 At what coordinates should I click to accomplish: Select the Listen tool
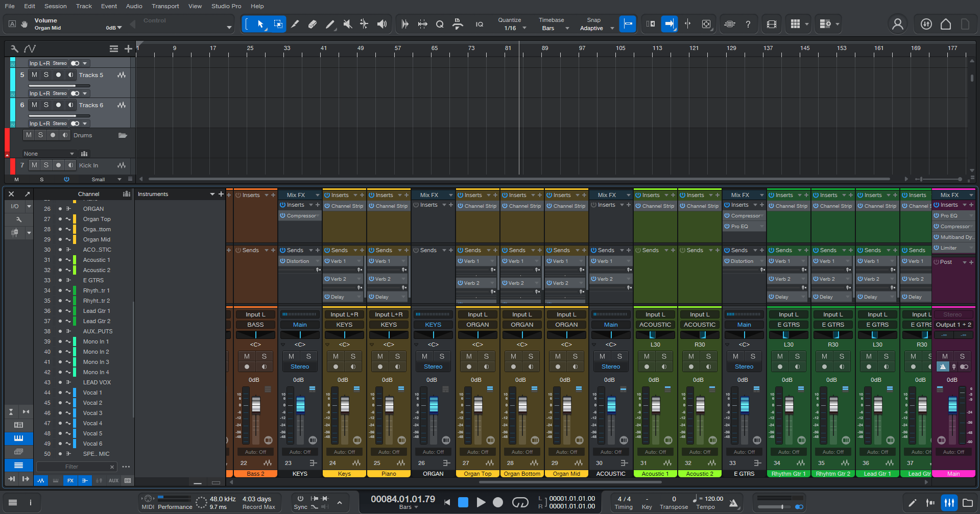tap(382, 23)
